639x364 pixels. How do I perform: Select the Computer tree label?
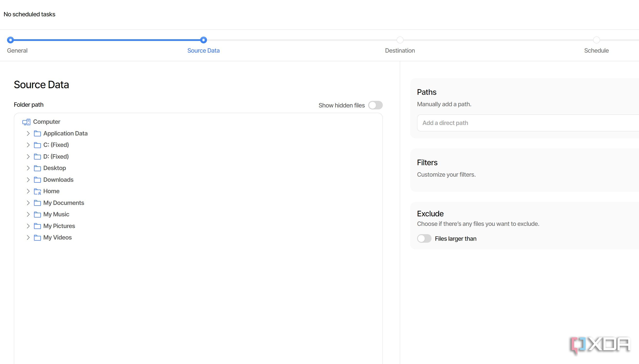[47, 122]
